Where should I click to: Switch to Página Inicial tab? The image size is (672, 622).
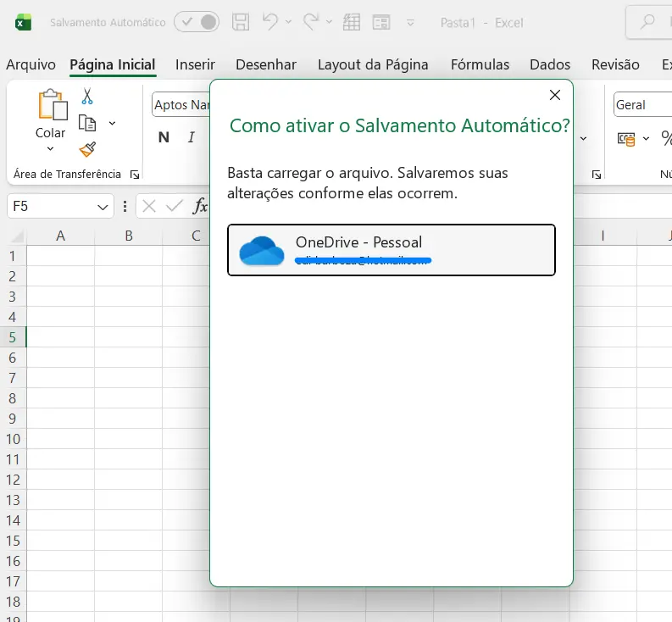click(x=113, y=64)
